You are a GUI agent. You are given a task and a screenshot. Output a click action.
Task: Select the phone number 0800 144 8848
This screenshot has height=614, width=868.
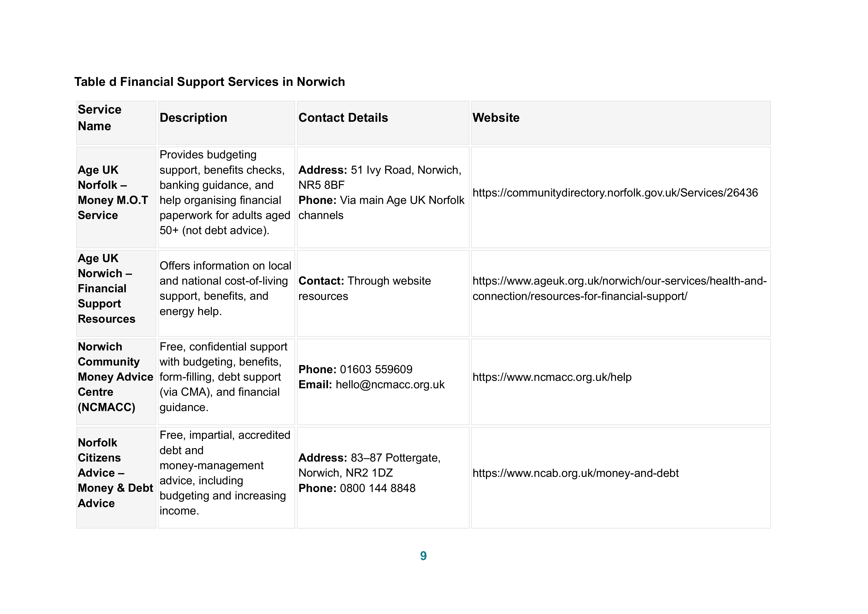(378, 488)
